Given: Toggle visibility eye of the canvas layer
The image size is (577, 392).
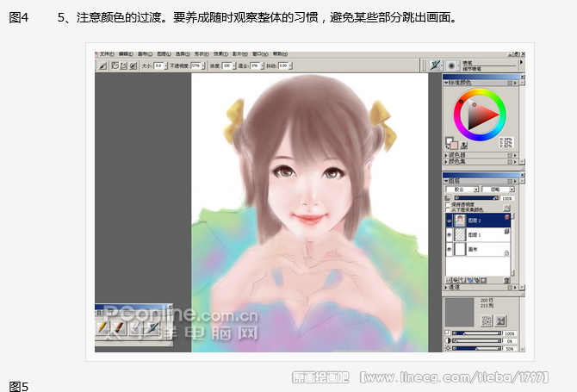Looking at the screenshot, I should pos(449,249).
